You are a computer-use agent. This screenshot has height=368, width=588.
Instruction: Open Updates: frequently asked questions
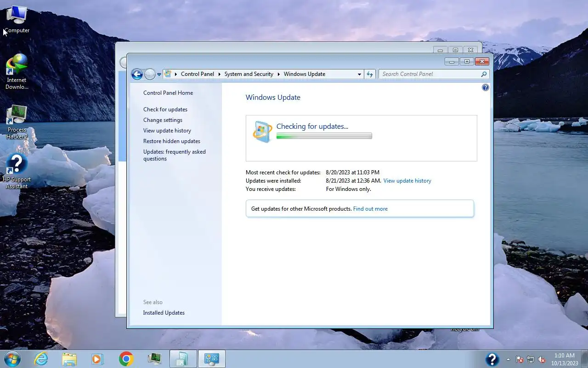(x=175, y=155)
